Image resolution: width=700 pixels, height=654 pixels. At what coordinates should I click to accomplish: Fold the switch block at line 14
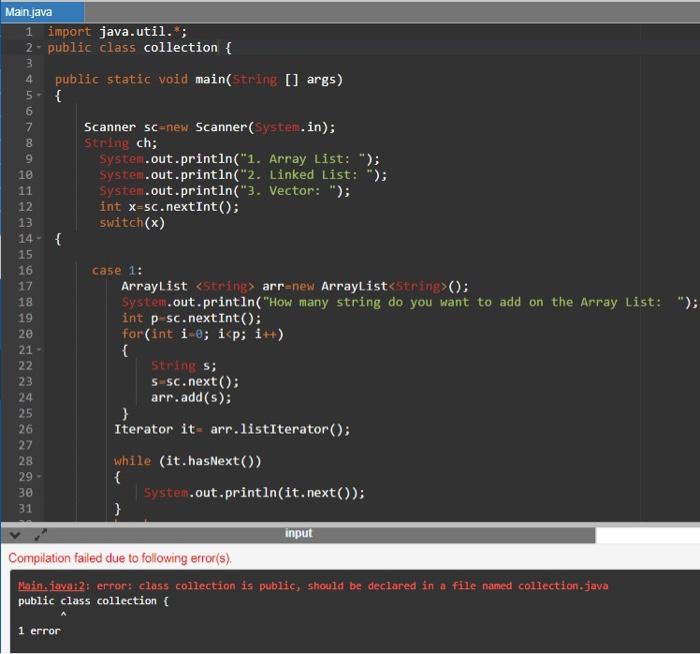[x=39, y=238]
